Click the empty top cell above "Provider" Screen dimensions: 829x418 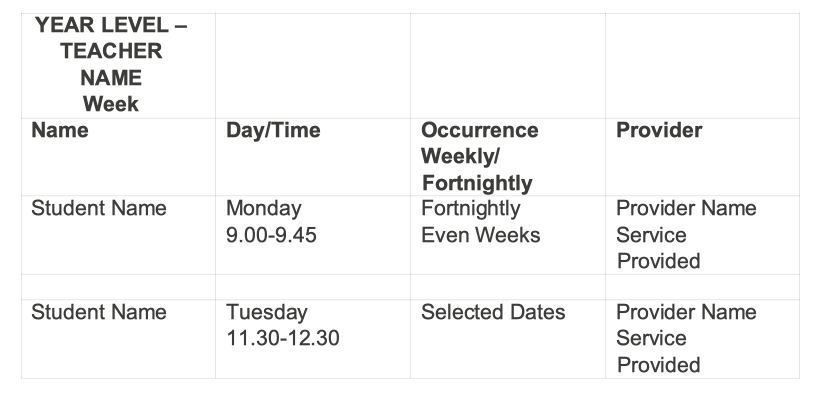pyautogui.click(x=702, y=65)
